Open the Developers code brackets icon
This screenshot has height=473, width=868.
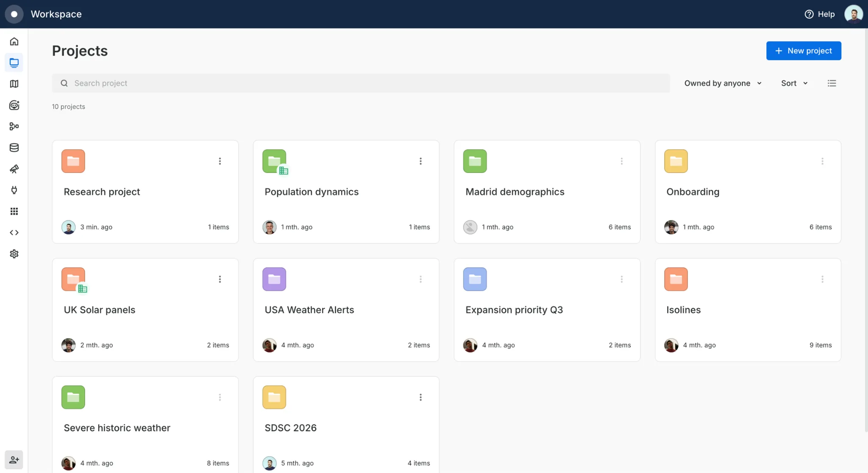14,232
